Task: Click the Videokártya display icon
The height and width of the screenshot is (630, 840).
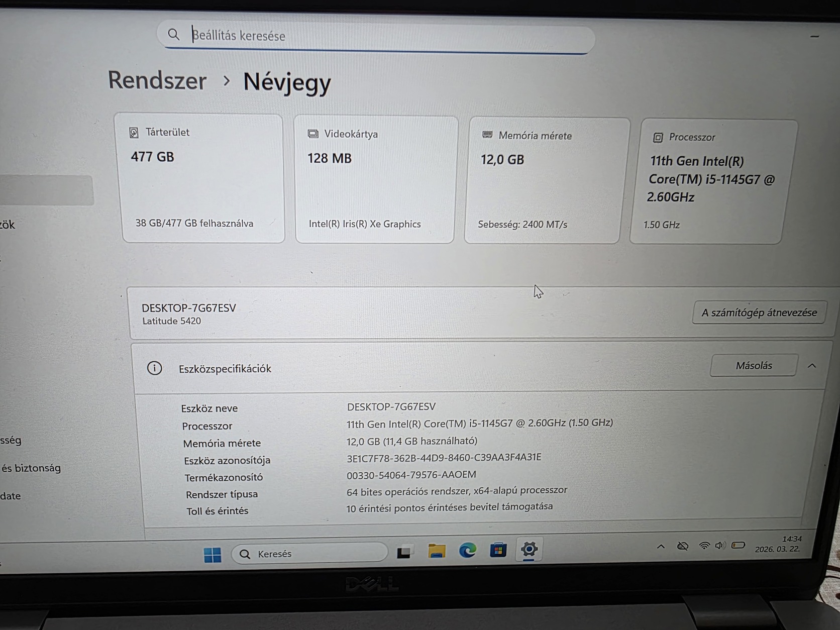Action: pos(313,134)
